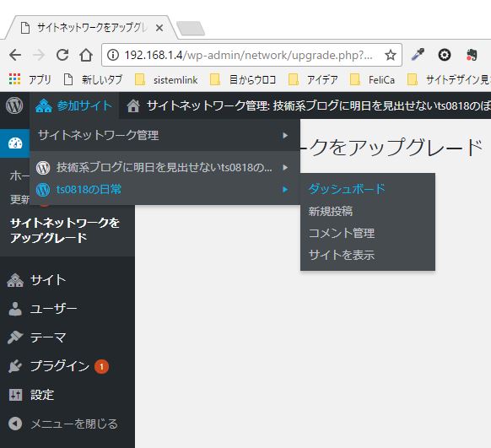
Task: Click the browser back arrow
Action: pyautogui.click(x=15, y=55)
